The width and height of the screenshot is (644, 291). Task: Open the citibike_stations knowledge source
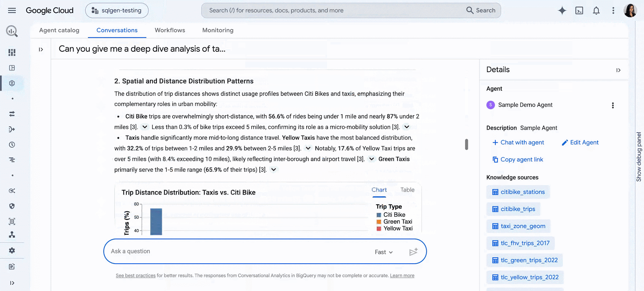click(518, 192)
